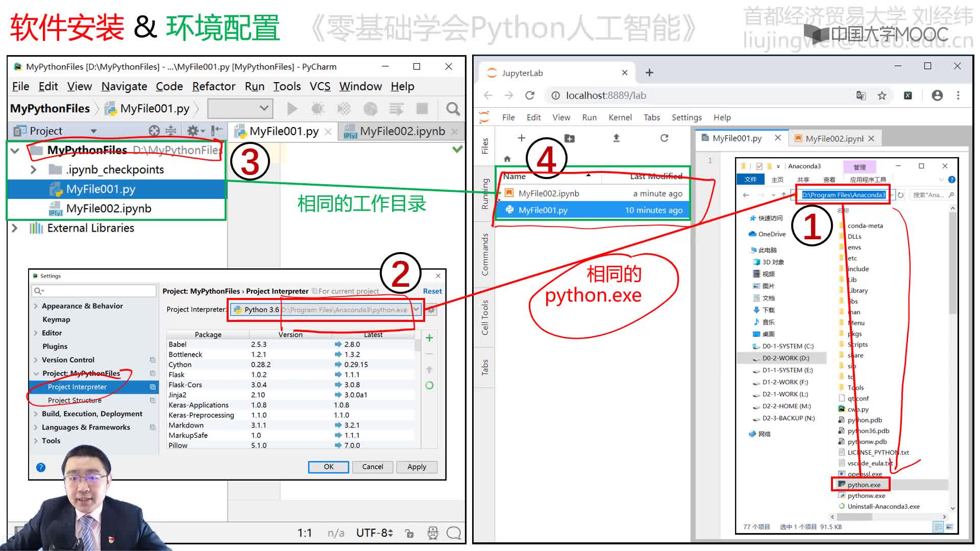
Task: Click the Settings search field
Action: coord(94,291)
